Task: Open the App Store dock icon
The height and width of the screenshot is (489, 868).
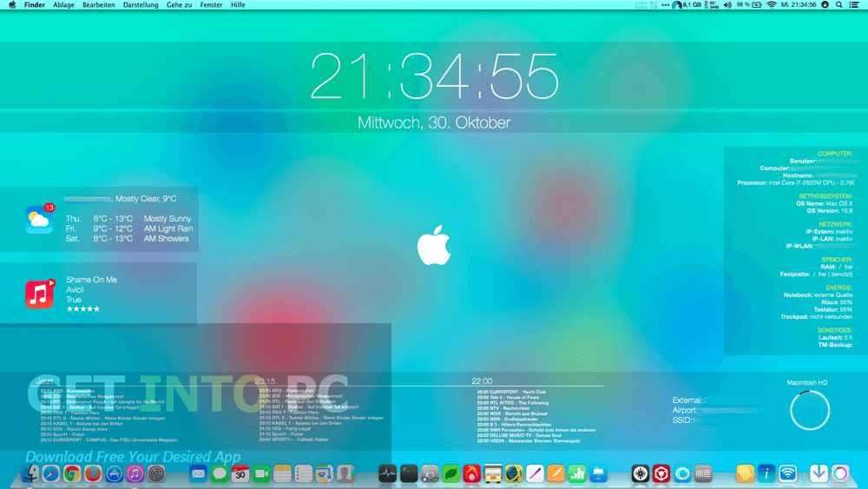Action: 114,473
